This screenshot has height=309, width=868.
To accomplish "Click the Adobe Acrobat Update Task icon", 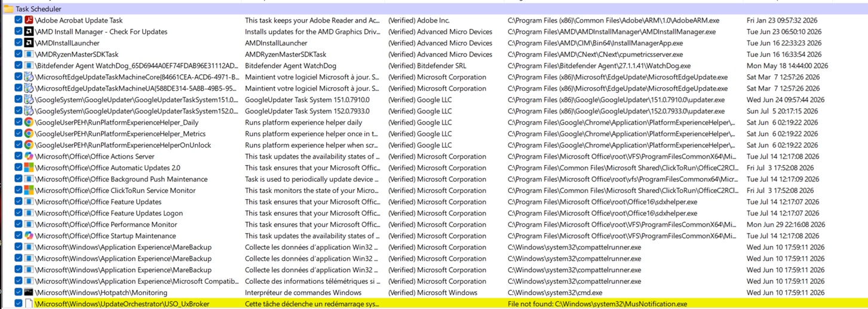I will tap(28, 20).
